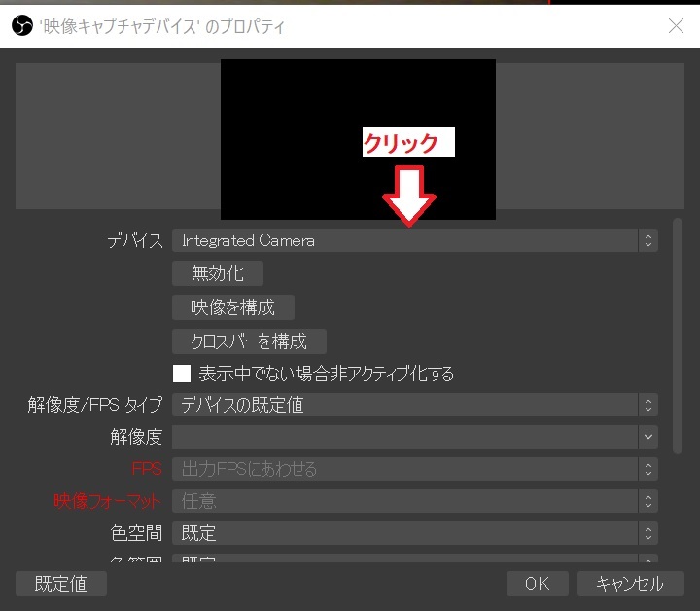Open the デバイス dropdown showing Integrated Camera
This screenshot has width=700, height=611.
tap(415, 240)
